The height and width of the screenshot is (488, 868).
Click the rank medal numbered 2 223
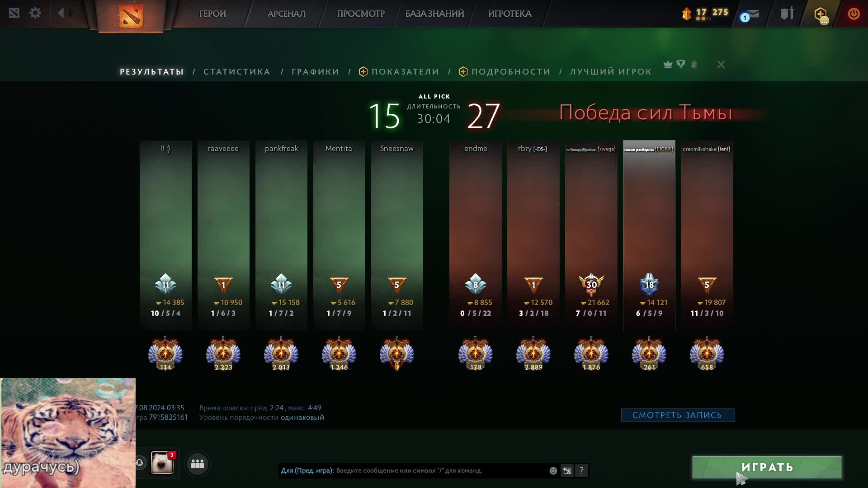223,353
